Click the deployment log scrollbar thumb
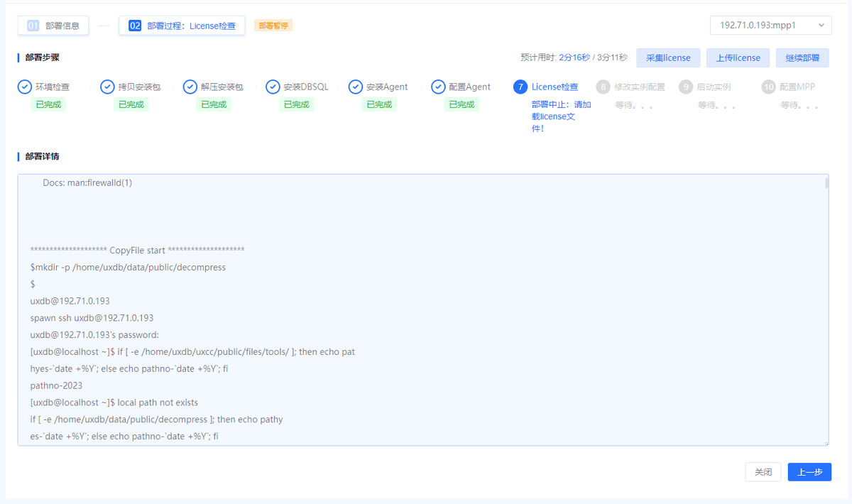Screen dimensions: 852x504 coord(826,183)
